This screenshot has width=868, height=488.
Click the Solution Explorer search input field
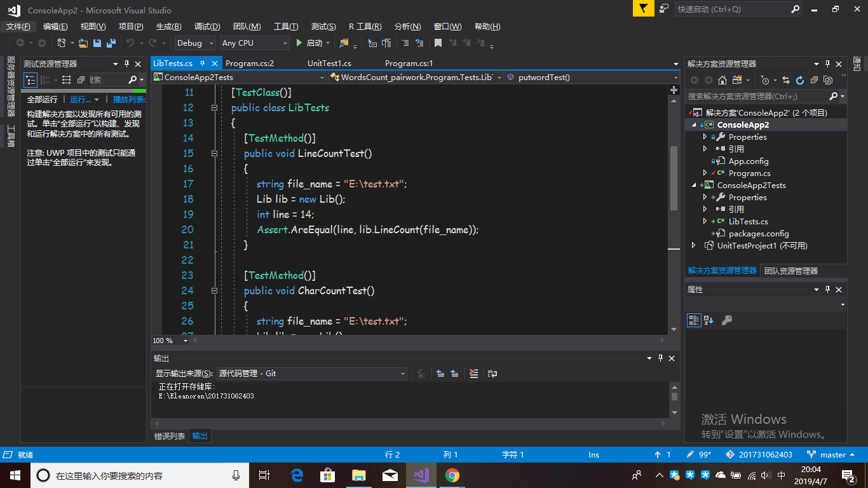[757, 97]
